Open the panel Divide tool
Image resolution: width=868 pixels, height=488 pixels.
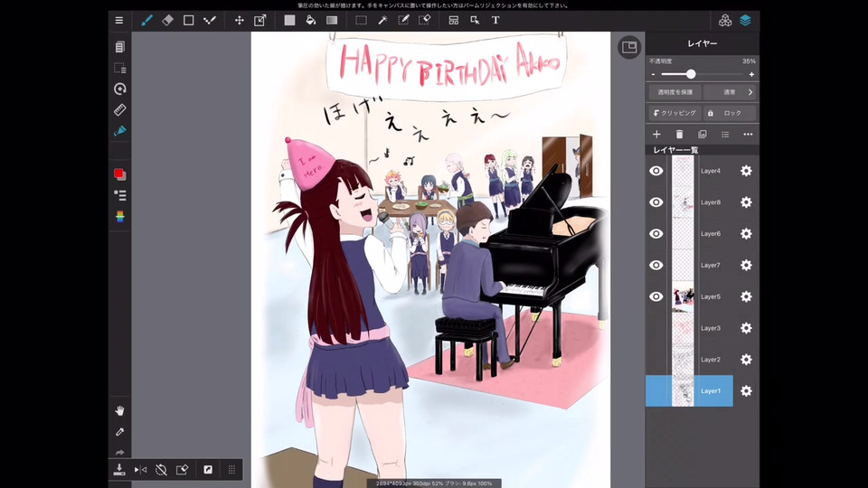453,21
